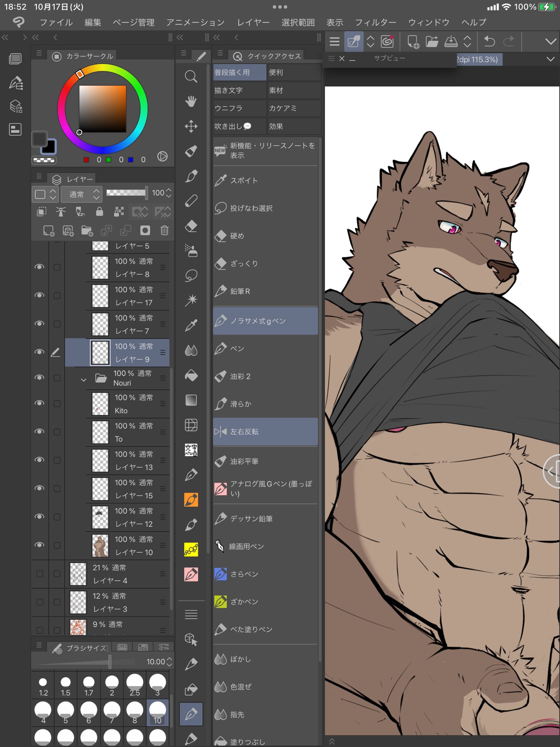560x747 pixels.
Task: Choose brush size preset 5
Action: [66, 713]
